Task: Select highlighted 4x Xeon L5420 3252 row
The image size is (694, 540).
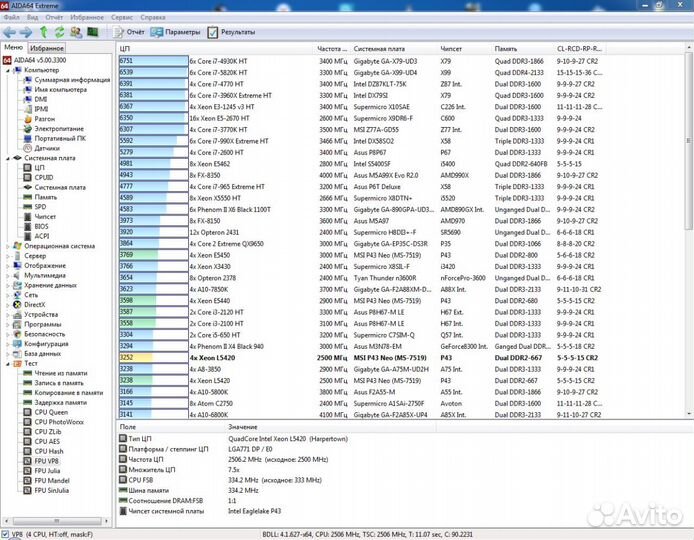Action: point(362,358)
